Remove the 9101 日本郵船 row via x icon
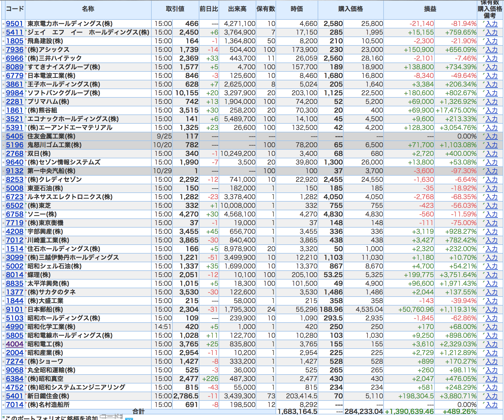504x420 pixels. pos(3,310)
